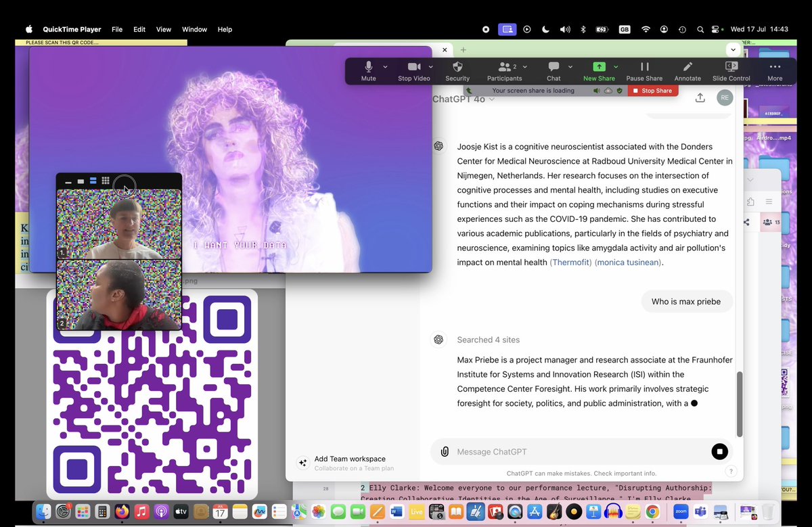Switch Zoom video panel to two-tile thumbnail view

tap(93, 181)
